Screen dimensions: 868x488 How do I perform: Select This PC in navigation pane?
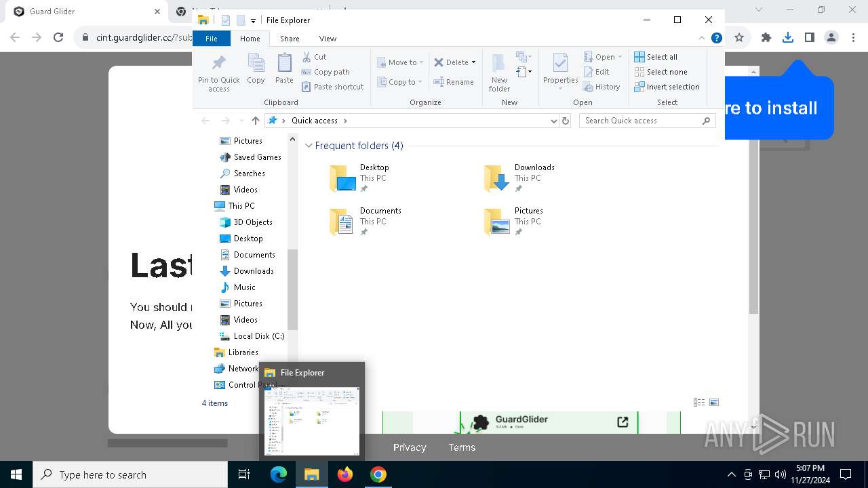click(241, 206)
